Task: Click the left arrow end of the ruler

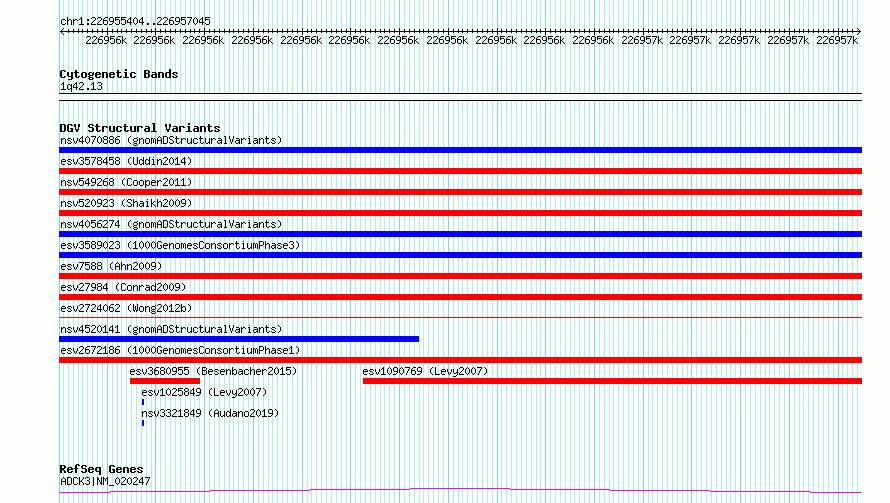Action: click(62, 32)
